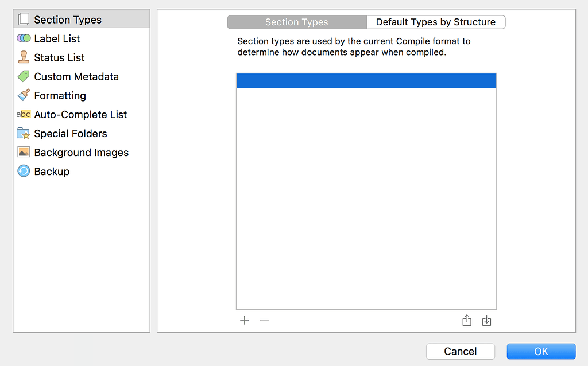Add a new section type with plus
The height and width of the screenshot is (366, 588).
244,320
